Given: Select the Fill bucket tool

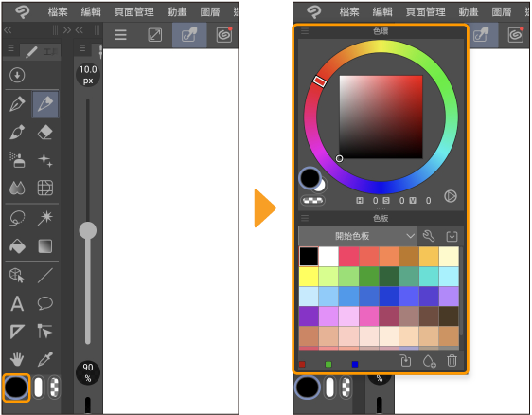Looking at the screenshot, I should [x=17, y=246].
